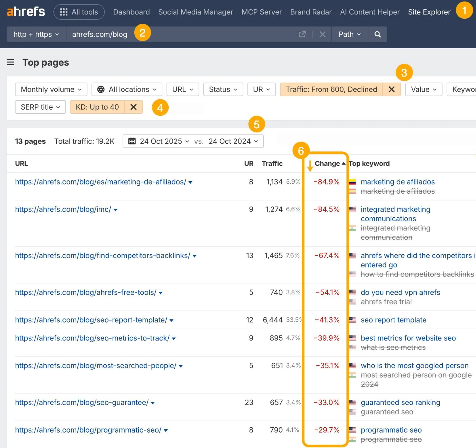Click the search magnifier icon
Image resolution: width=476 pixels, height=448 pixels.
tap(377, 34)
